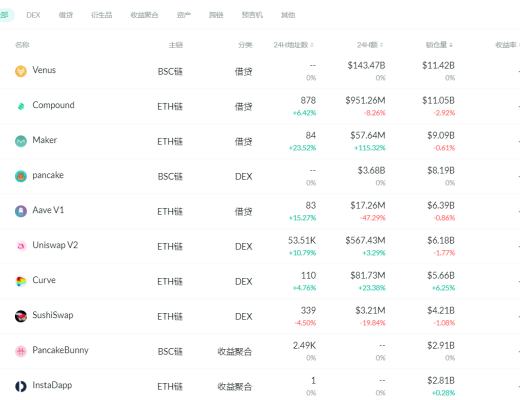
Task: Open the Aave V1 project link
Action: point(48,210)
